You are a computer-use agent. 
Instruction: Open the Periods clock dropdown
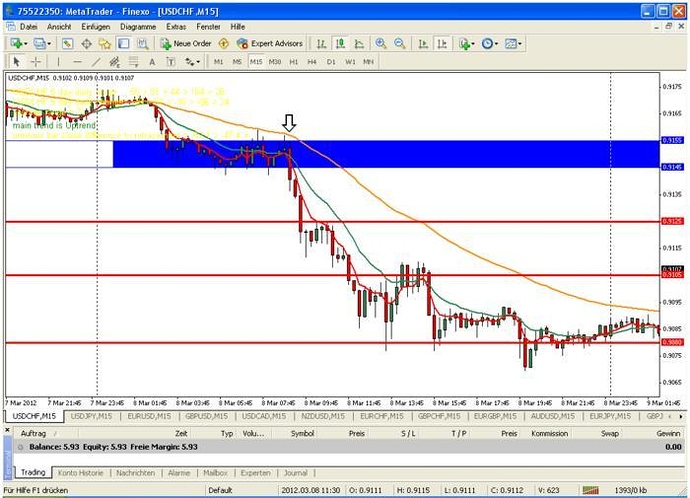tap(490, 44)
